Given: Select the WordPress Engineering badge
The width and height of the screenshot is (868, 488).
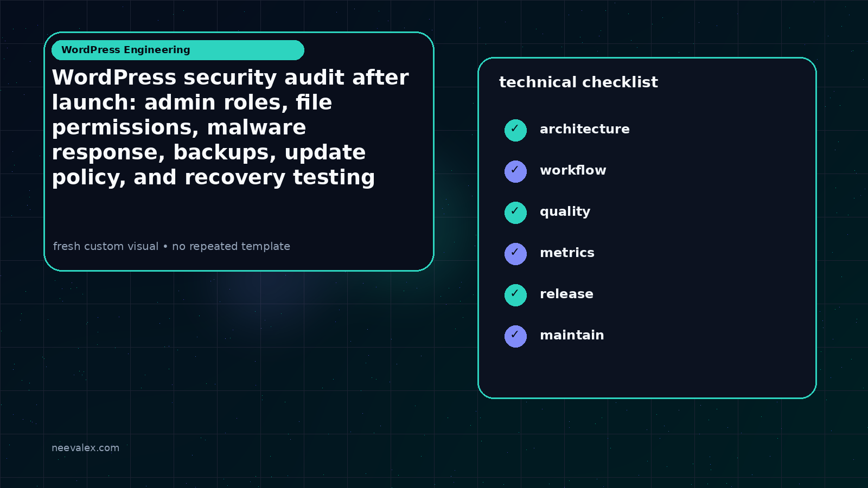Looking at the screenshot, I should [x=178, y=50].
